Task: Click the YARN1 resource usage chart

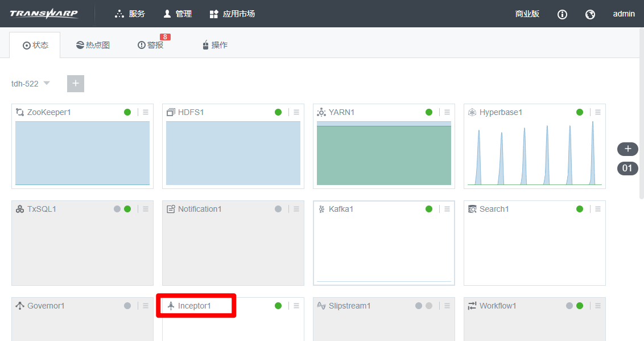Action: pos(384,153)
